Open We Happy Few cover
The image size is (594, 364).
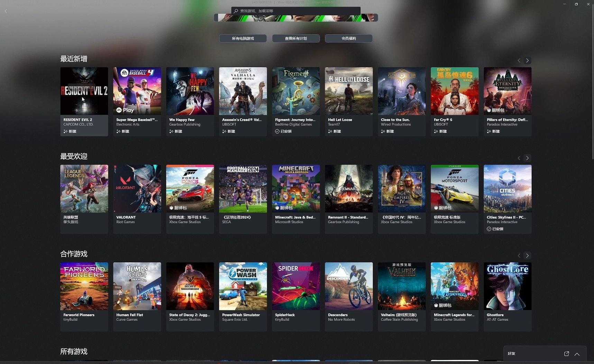(190, 91)
